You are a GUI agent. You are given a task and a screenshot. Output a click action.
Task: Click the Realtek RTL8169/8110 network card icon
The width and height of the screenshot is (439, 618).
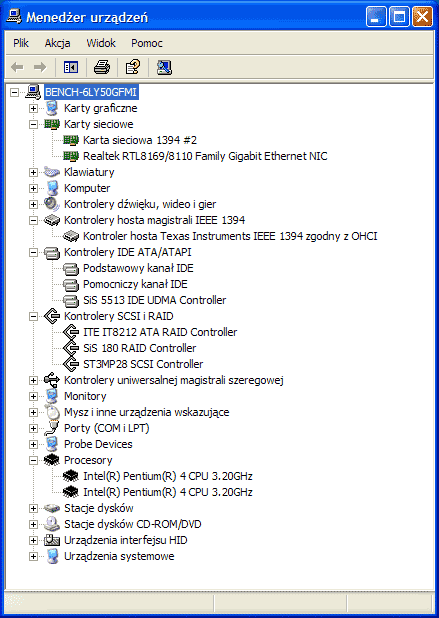pyautogui.click(x=71, y=156)
